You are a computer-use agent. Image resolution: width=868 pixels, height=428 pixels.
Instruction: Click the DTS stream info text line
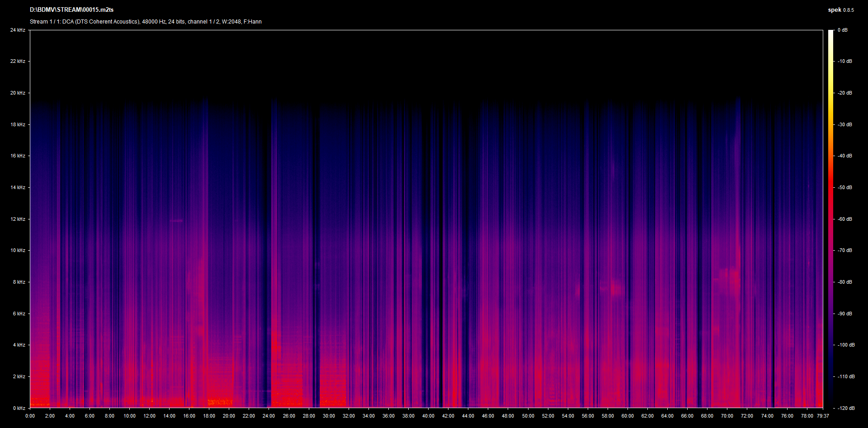click(x=146, y=22)
